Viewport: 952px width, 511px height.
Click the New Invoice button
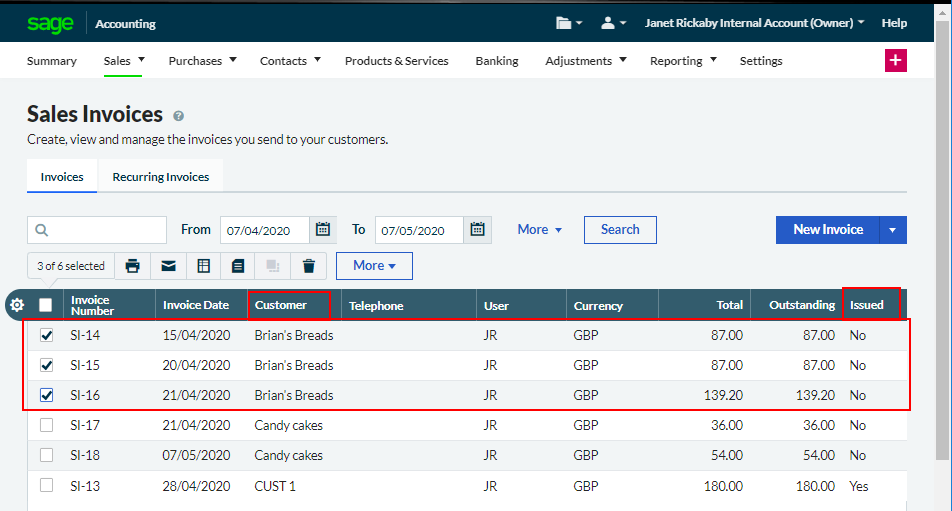(x=827, y=230)
